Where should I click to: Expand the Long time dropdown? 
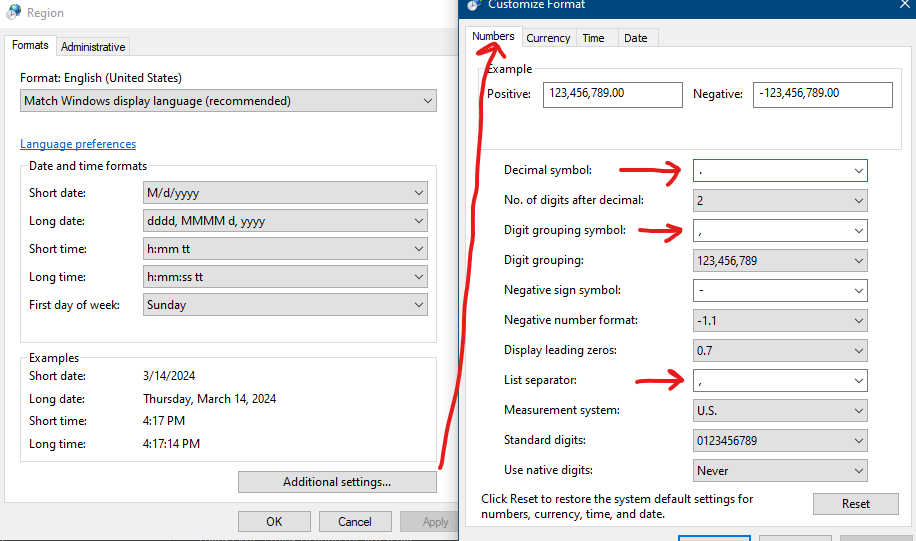pos(285,277)
